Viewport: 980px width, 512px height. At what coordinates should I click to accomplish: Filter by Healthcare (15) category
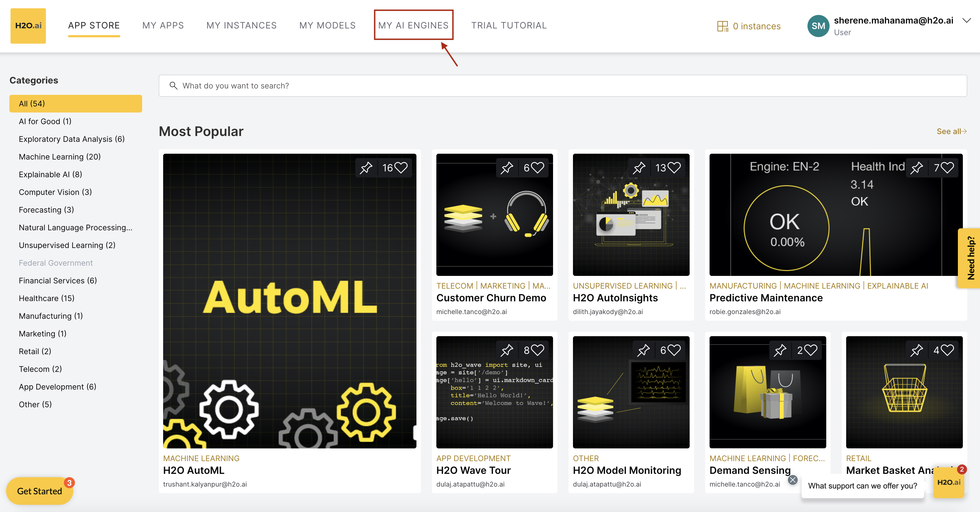(x=47, y=298)
